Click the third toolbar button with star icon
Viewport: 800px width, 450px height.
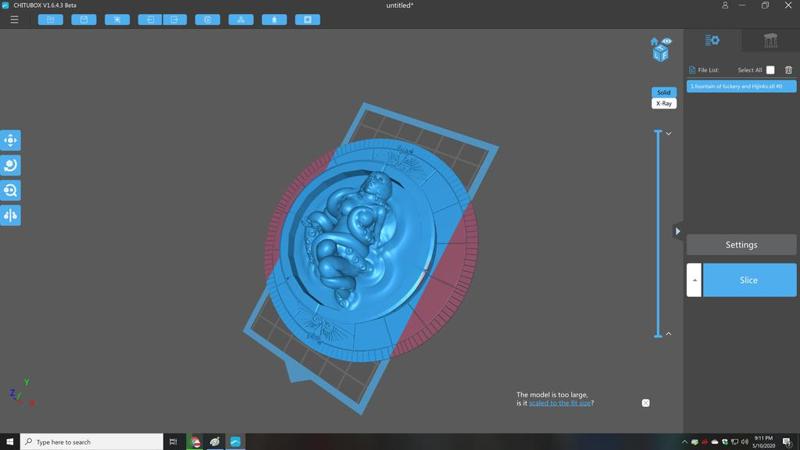tap(117, 19)
